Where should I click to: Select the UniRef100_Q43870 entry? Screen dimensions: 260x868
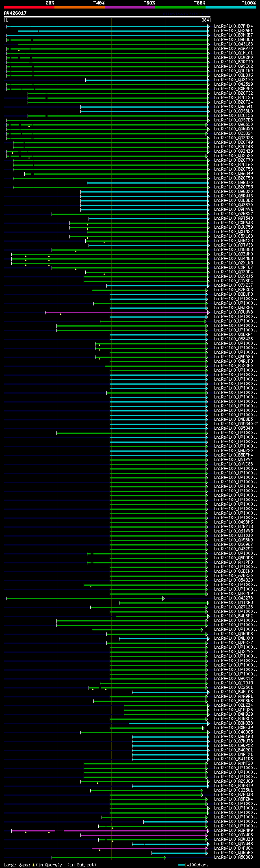pyautogui.click(x=233, y=205)
